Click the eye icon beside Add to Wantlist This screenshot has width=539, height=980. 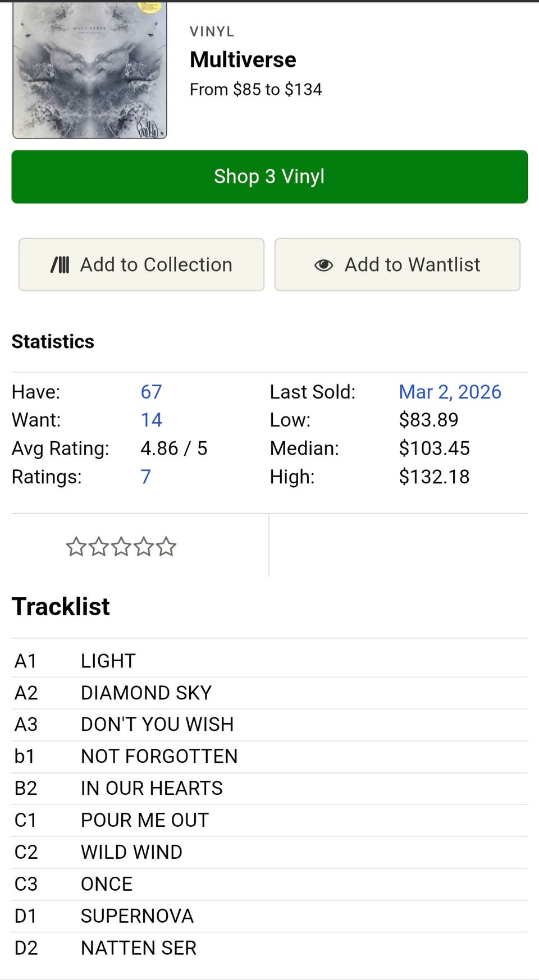(x=323, y=265)
